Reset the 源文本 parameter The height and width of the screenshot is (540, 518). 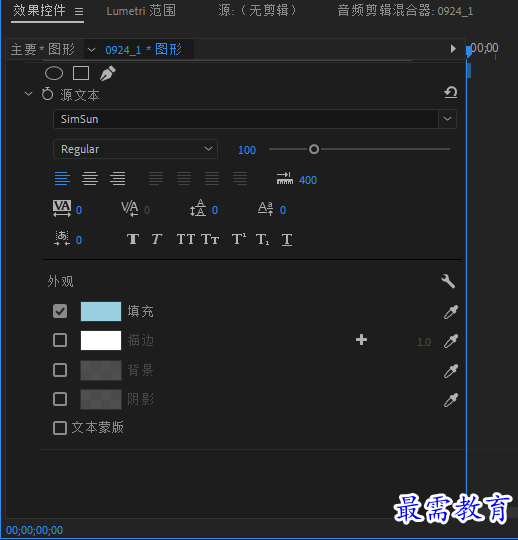[450, 92]
